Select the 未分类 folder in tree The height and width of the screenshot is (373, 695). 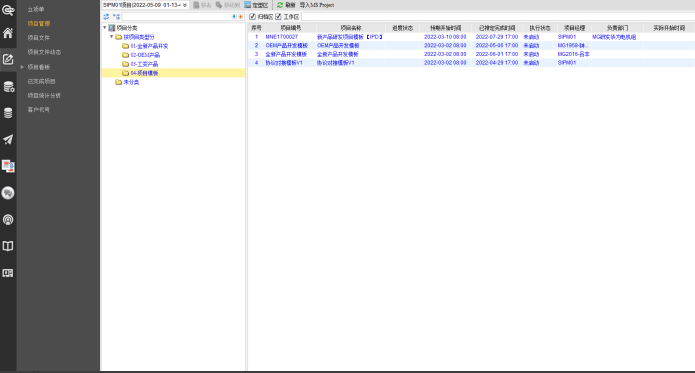click(x=131, y=82)
